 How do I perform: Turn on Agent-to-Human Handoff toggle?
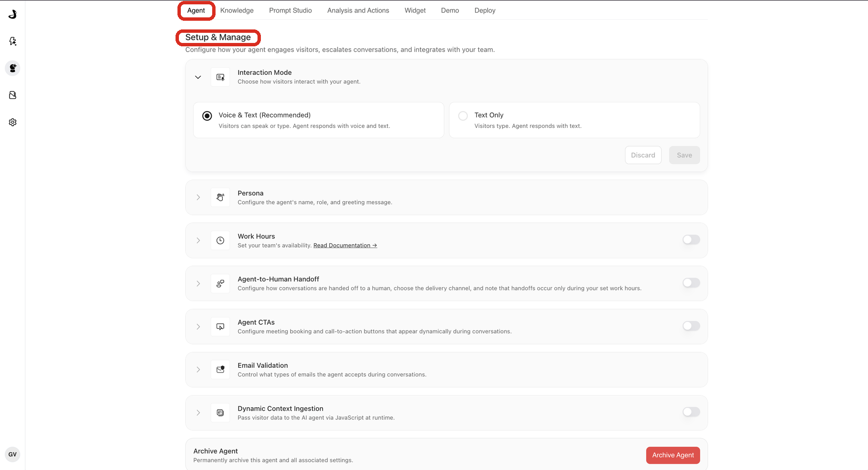[x=691, y=283]
